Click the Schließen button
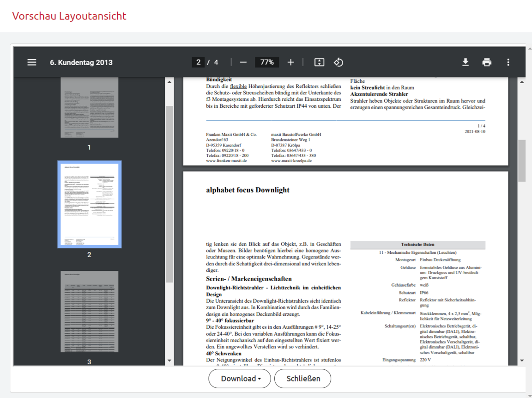 pyautogui.click(x=302, y=379)
